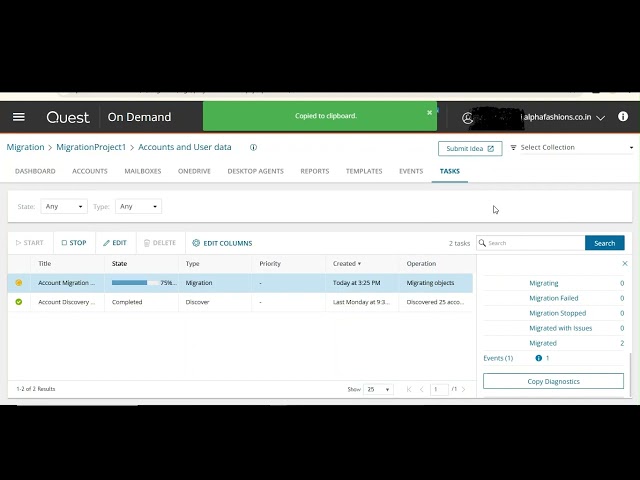This screenshot has width=640, height=480.
Task: Open the Type filter dropdown
Action: [x=138, y=207]
